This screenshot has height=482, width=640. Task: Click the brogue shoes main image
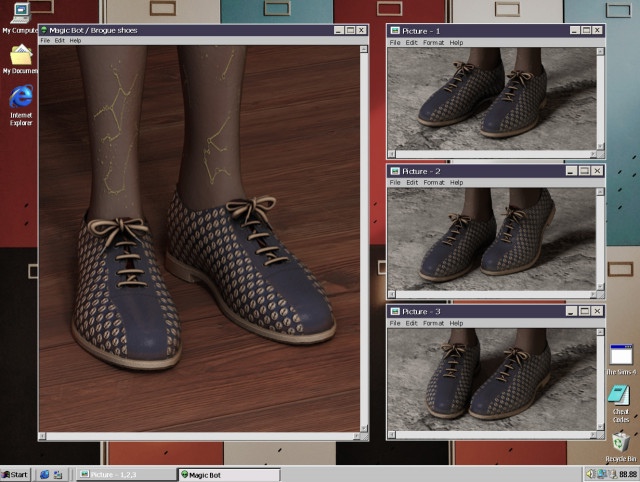pyautogui.click(x=198, y=238)
